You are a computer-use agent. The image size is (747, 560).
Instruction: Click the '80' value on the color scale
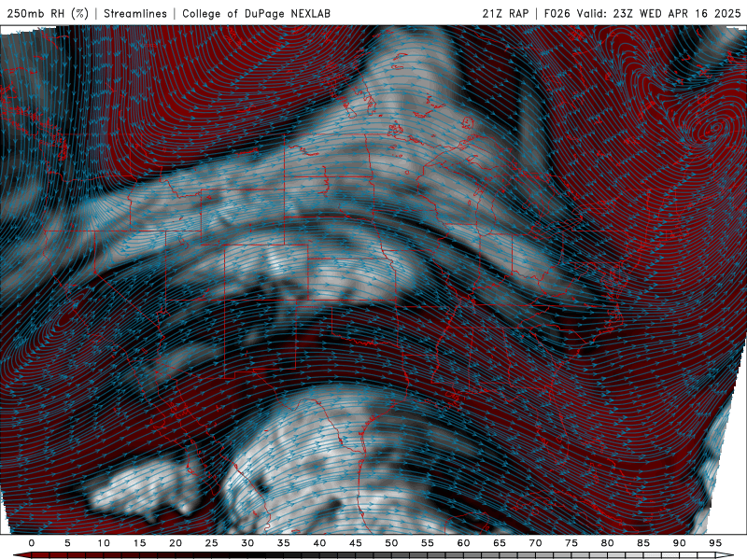coord(607,543)
